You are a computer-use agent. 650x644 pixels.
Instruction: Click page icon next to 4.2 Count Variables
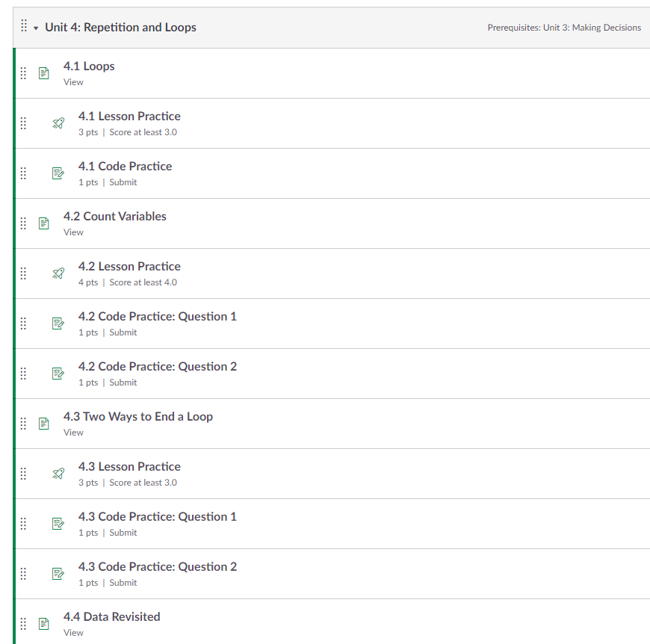[44, 223]
